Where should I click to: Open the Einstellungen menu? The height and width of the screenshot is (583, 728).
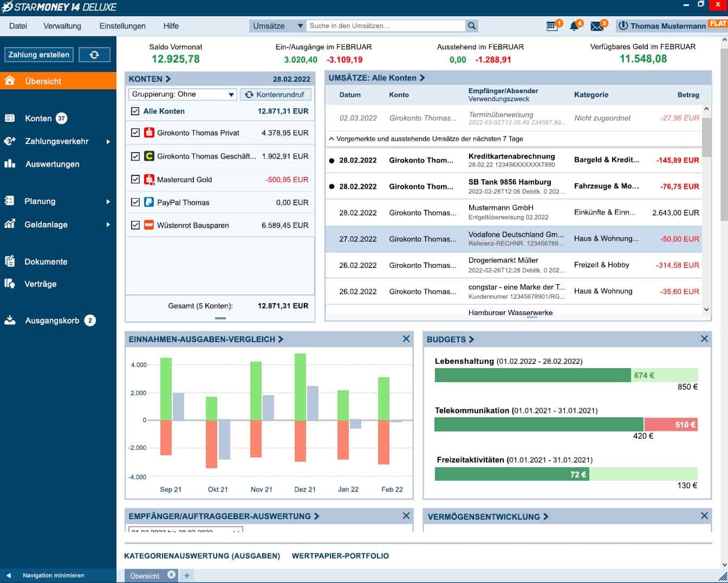coord(122,26)
